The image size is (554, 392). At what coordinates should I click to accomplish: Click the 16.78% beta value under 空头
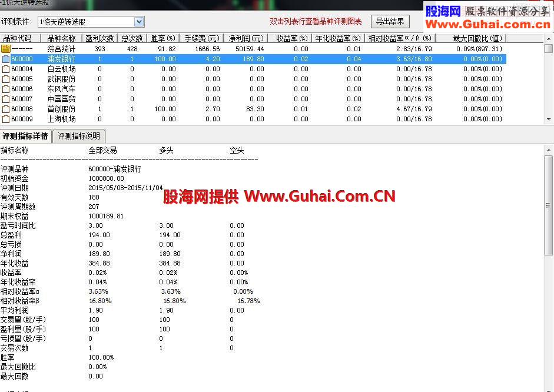(x=248, y=301)
